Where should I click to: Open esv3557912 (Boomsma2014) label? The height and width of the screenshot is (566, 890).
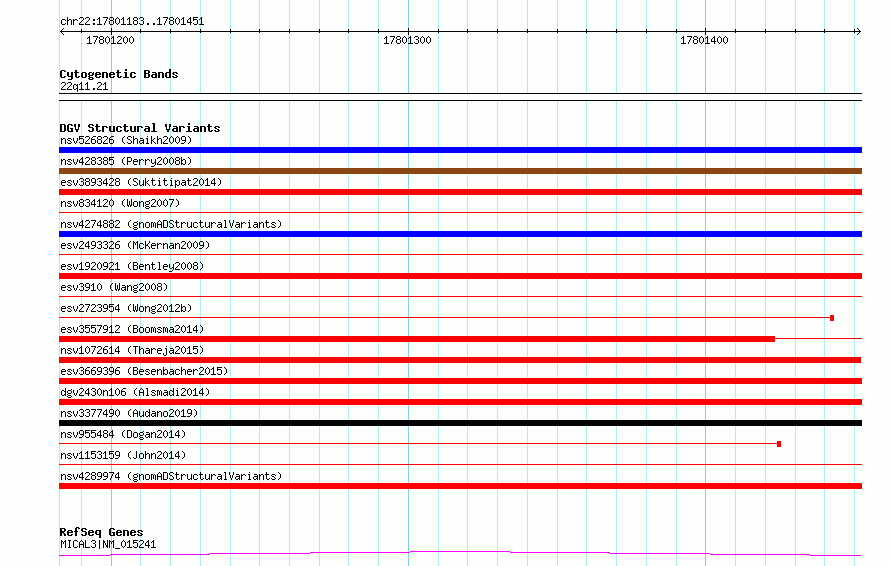[x=132, y=329]
